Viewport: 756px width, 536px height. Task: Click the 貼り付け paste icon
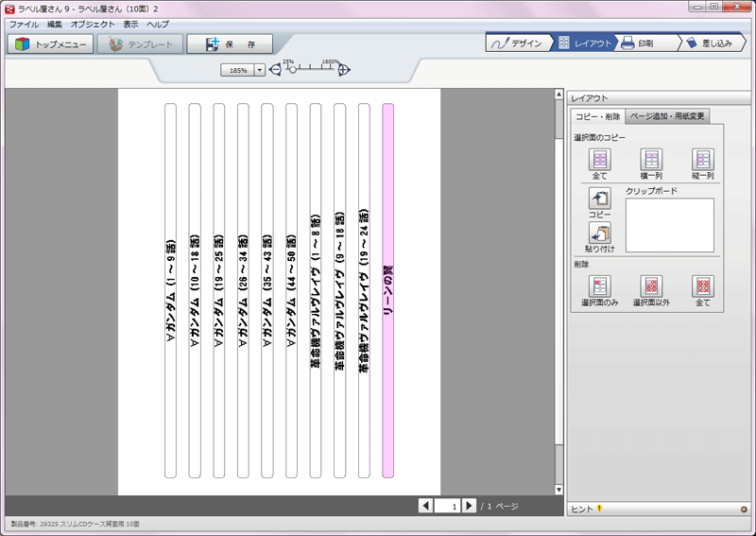coord(600,233)
